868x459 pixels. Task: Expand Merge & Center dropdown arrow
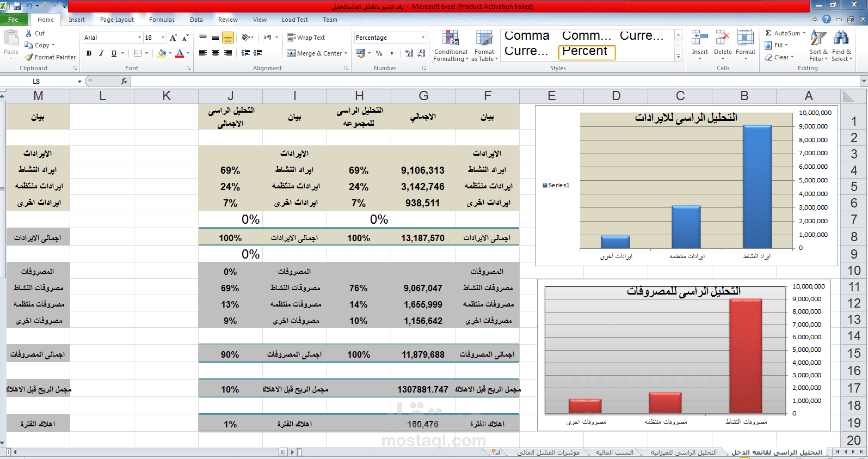(347, 53)
